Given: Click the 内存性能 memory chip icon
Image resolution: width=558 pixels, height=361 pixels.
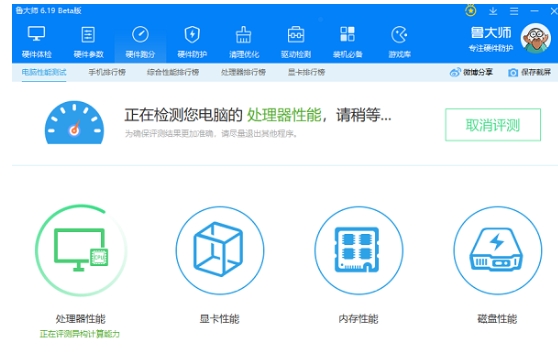Looking at the screenshot, I should coord(358,250).
